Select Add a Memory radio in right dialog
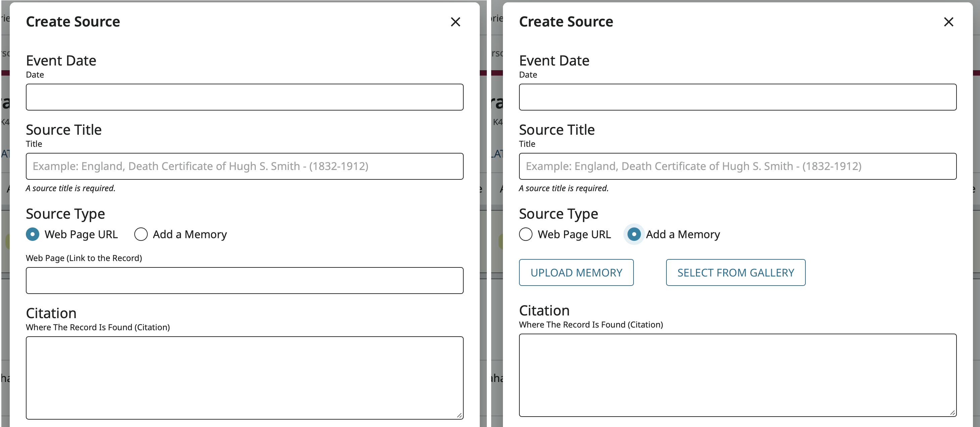The width and height of the screenshot is (980, 427). 634,234
